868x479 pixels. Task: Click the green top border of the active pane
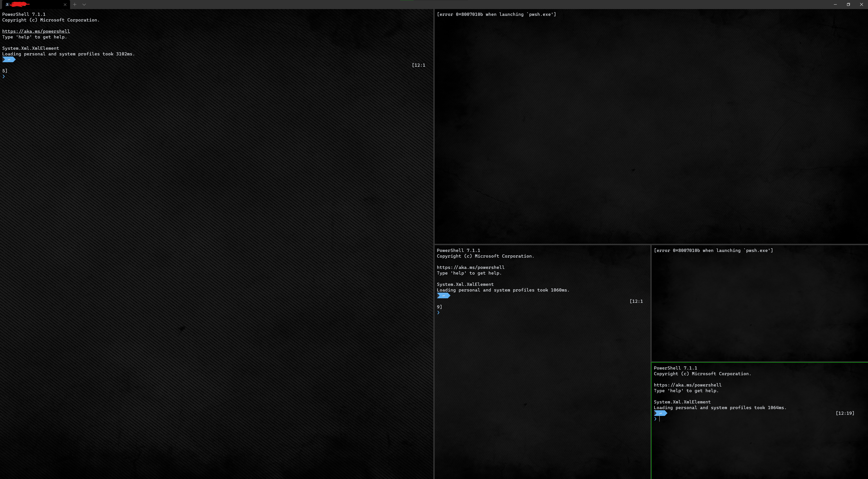pos(759,362)
